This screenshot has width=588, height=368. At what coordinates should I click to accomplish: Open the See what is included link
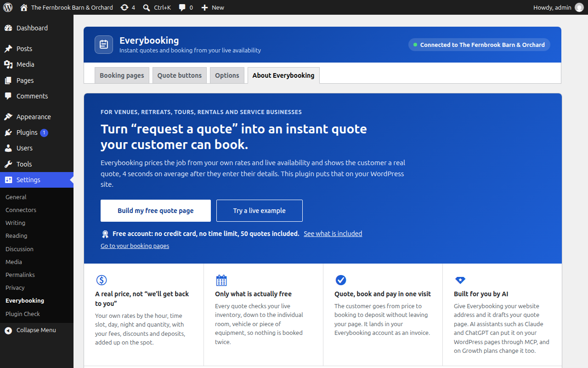(x=333, y=234)
